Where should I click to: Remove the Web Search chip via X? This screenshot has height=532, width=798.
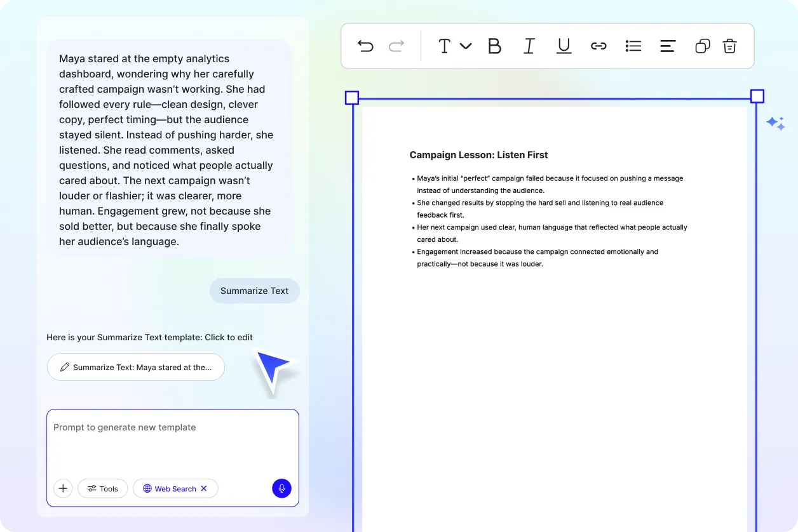[204, 488]
